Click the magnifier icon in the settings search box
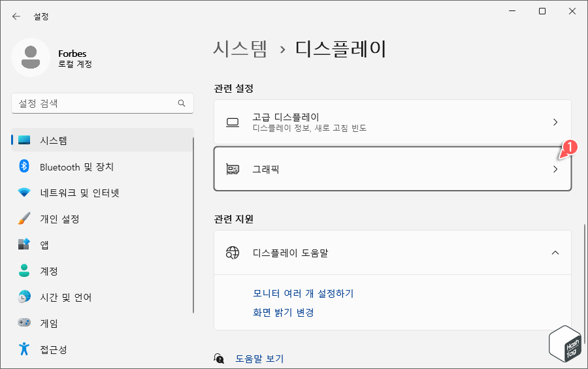Viewport: 588px width, 369px height. [x=182, y=103]
